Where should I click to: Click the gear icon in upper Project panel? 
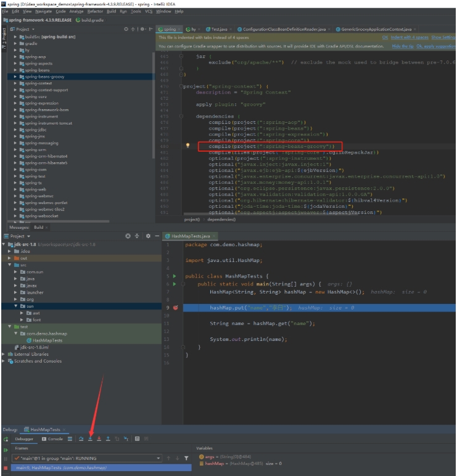tap(142, 29)
